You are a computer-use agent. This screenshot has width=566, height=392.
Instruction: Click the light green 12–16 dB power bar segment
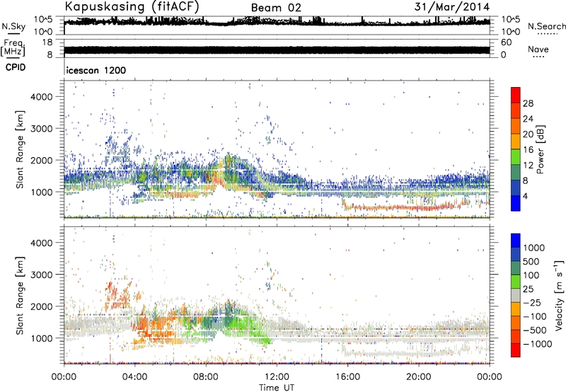(516, 157)
